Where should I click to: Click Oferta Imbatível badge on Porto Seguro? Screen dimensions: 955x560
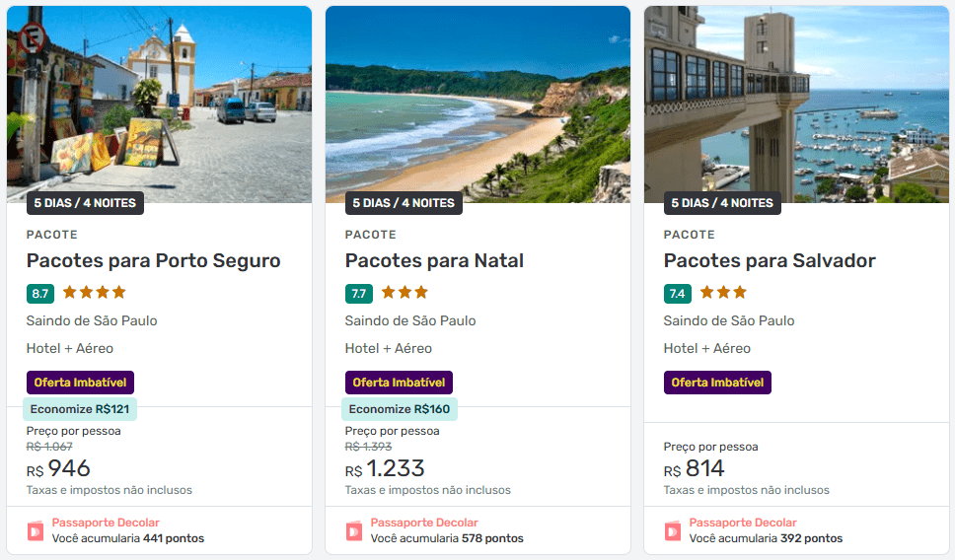(x=80, y=383)
